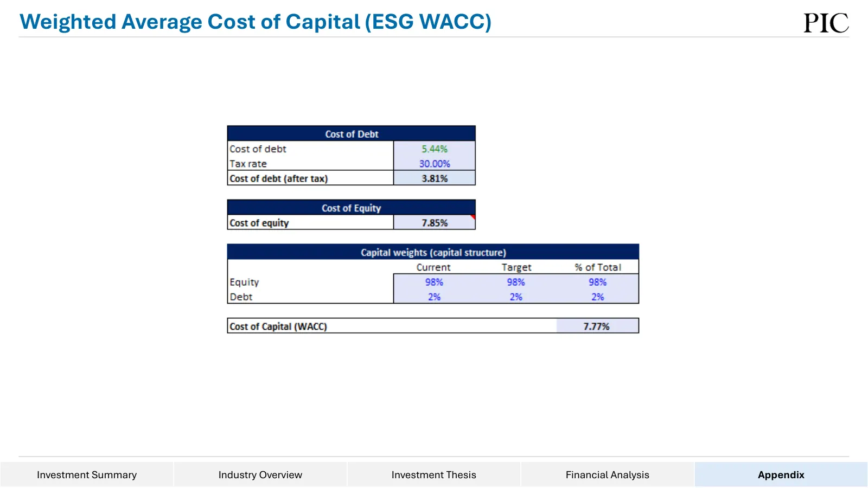Click the red comment marker on 7.85% cell

(473, 217)
